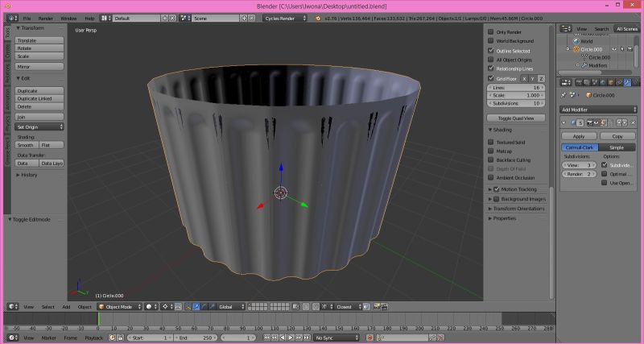Open the Timeline editor type clock icon
644x344 pixels.
(11, 338)
